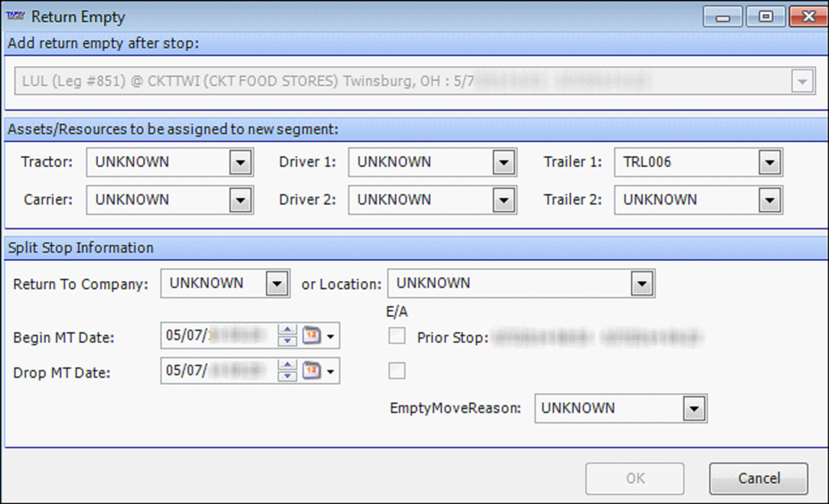Click the 'Prior Stop:' label
Viewport: 829px width, 504px height.
point(452,338)
